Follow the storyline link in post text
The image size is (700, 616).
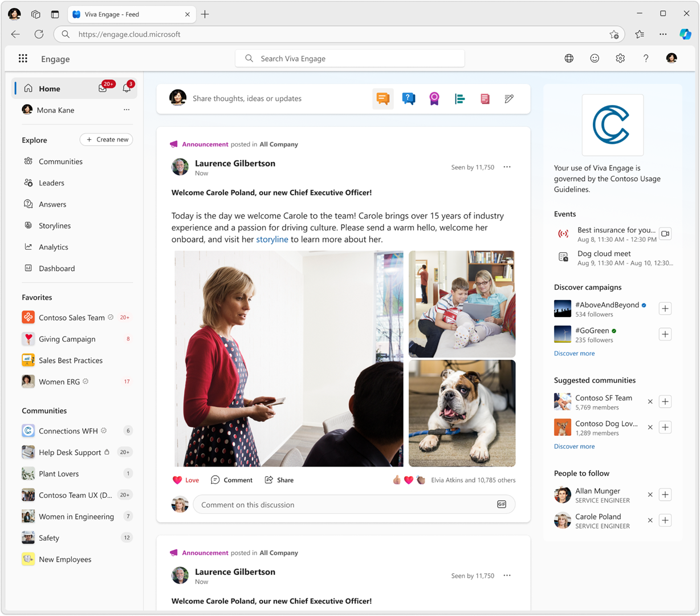click(272, 240)
